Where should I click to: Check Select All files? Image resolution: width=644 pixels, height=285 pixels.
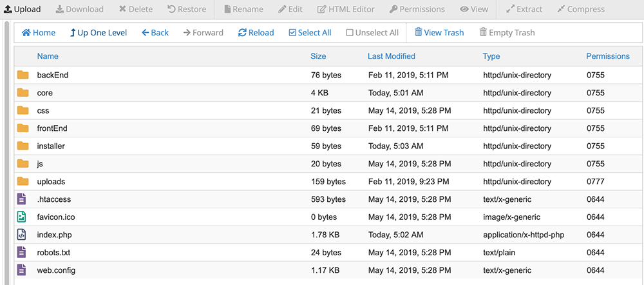point(310,32)
